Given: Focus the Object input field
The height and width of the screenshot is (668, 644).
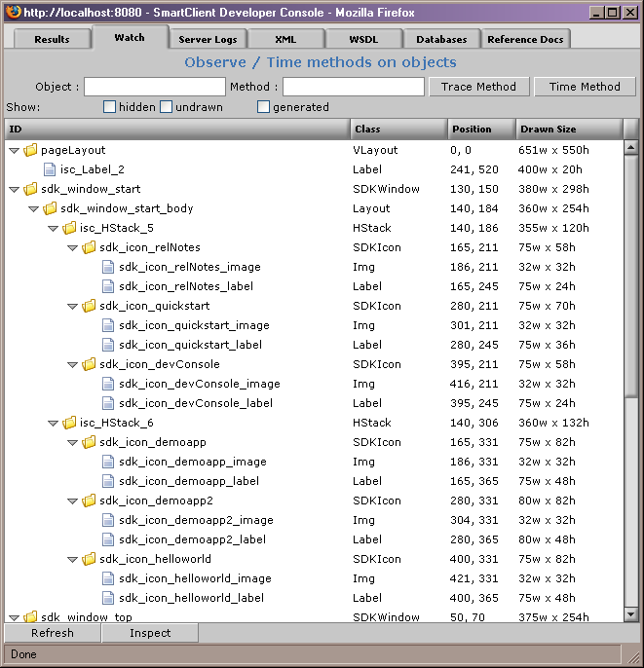Looking at the screenshot, I should pyautogui.click(x=155, y=87).
